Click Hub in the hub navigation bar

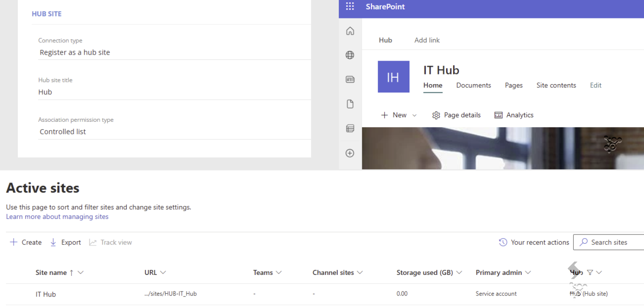[386, 40]
